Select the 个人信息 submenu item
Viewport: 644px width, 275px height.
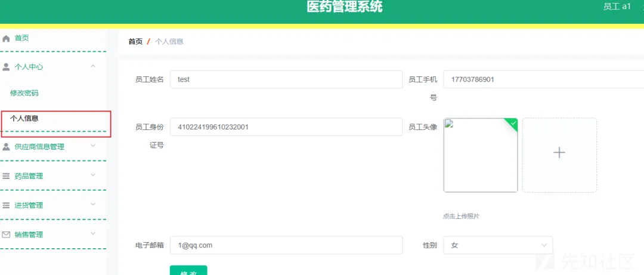(x=24, y=119)
